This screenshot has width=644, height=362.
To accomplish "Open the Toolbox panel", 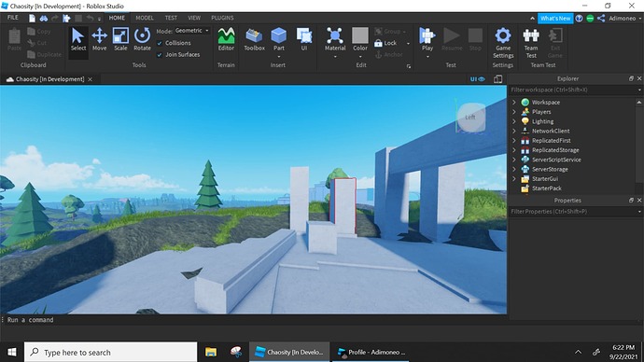I will coord(254,40).
